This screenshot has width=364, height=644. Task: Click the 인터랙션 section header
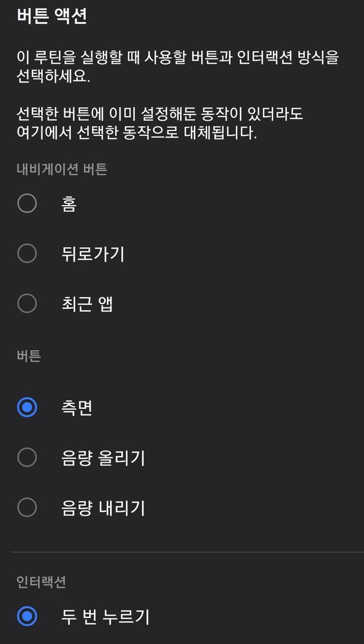pyautogui.click(x=42, y=582)
